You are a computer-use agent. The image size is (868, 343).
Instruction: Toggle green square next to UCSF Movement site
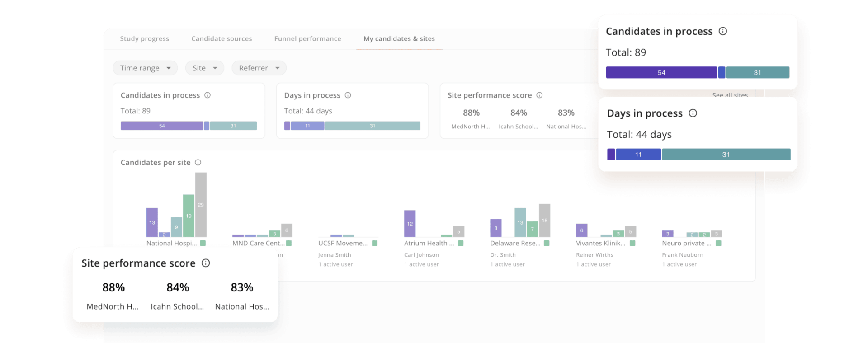(x=375, y=243)
